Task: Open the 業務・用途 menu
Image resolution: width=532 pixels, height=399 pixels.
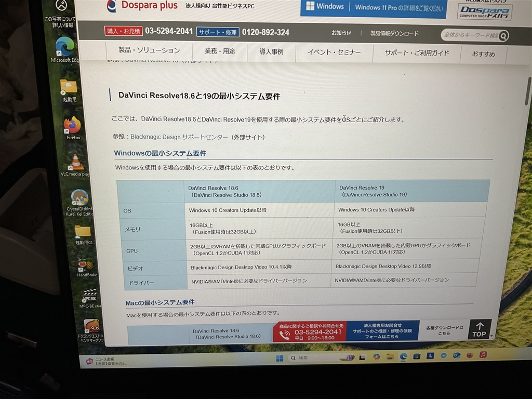Action: (x=220, y=51)
